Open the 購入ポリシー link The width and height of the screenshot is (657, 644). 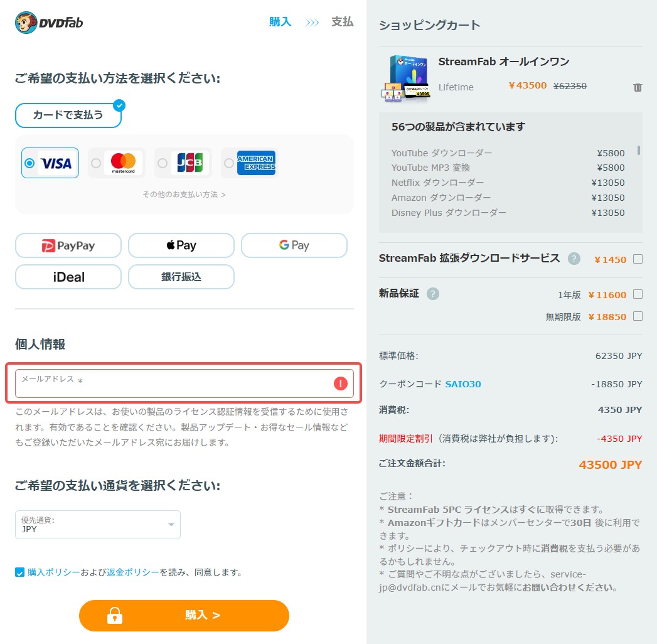53,572
